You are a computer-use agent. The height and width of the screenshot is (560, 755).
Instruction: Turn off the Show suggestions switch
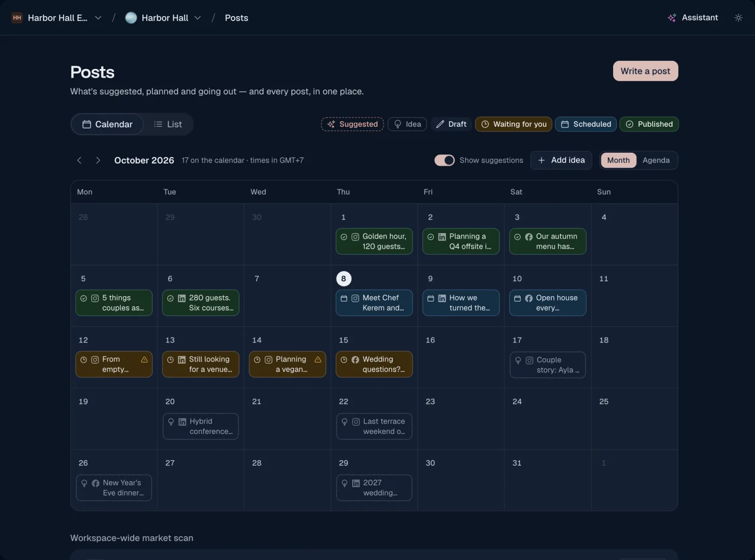(444, 160)
